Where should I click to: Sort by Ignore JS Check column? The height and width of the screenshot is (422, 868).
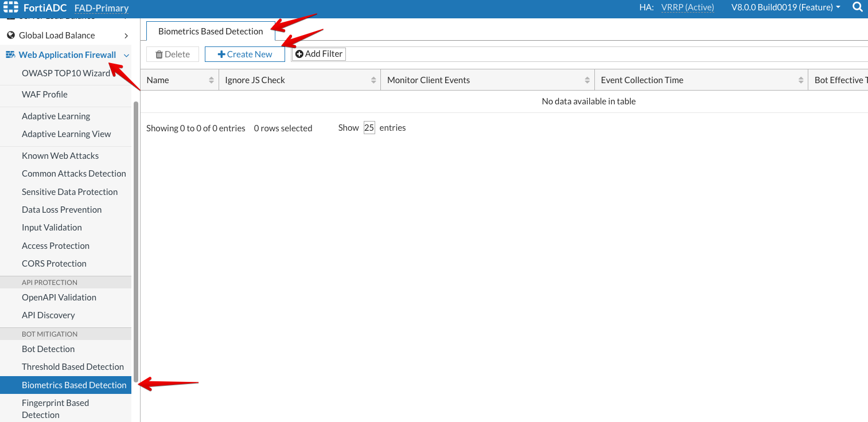coord(373,80)
